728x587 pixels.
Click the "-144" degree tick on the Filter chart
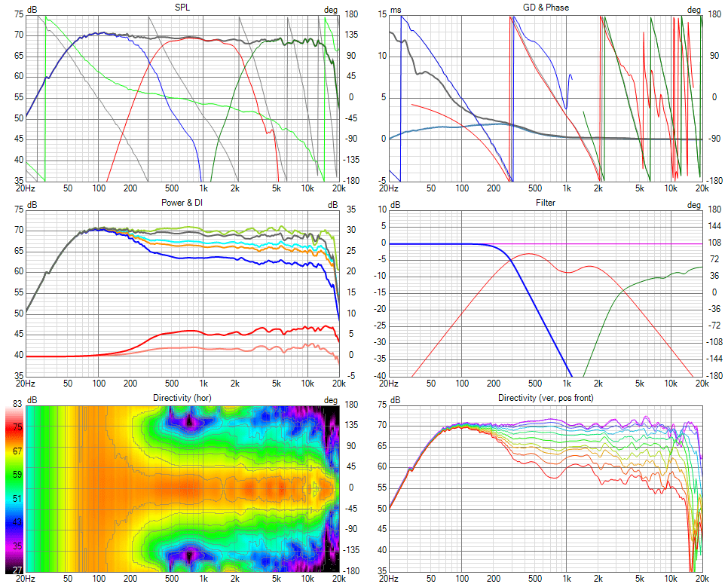pos(715,359)
